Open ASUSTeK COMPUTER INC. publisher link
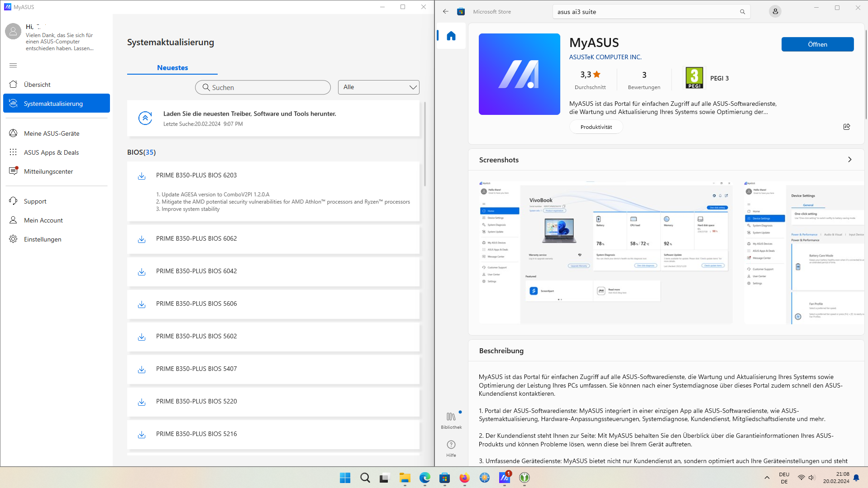Screen dimensions: 868x488 (x=606, y=57)
